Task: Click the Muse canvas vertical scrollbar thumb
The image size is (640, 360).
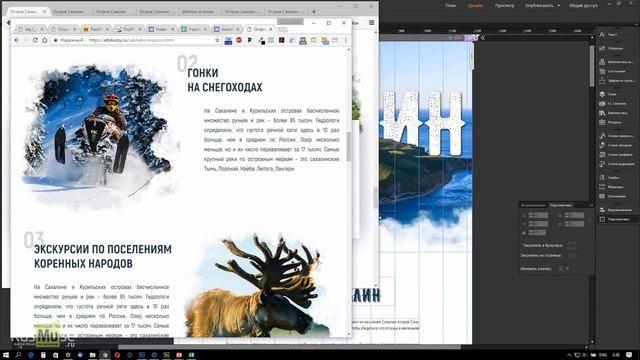Action: pyautogui.click(x=591, y=66)
